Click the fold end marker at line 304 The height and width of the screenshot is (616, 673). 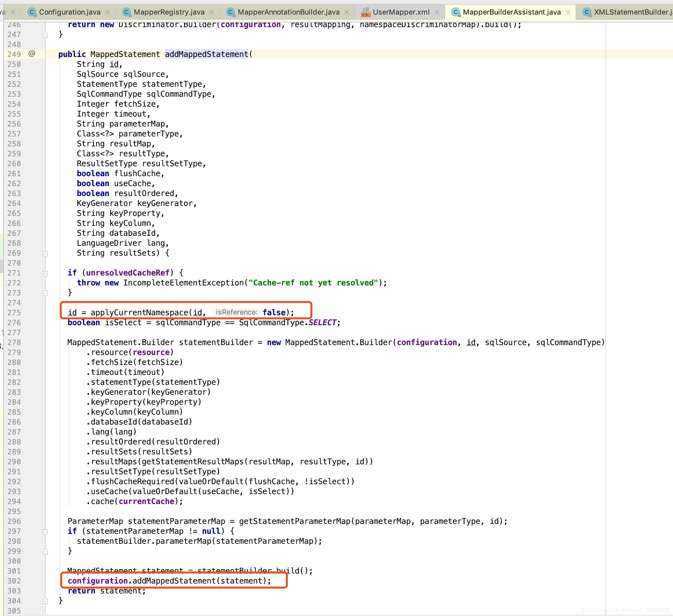45,601
